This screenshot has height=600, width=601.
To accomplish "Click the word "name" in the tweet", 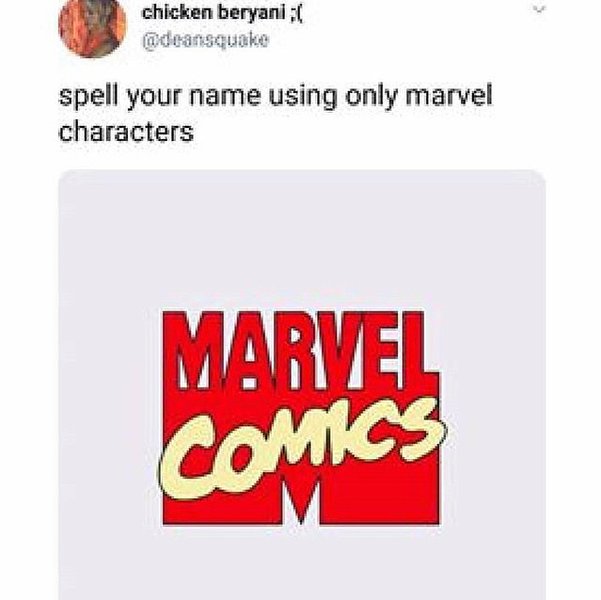I will click(x=225, y=97).
